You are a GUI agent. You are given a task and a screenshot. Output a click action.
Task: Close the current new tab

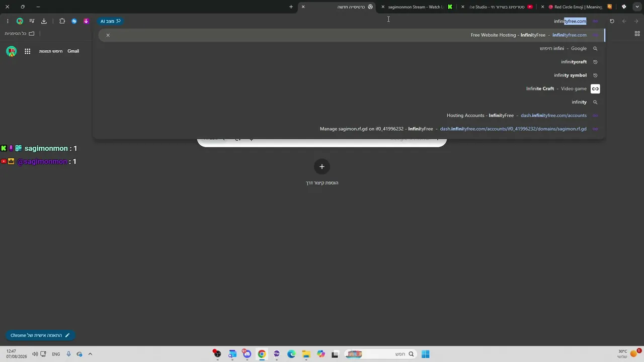click(x=303, y=7)
